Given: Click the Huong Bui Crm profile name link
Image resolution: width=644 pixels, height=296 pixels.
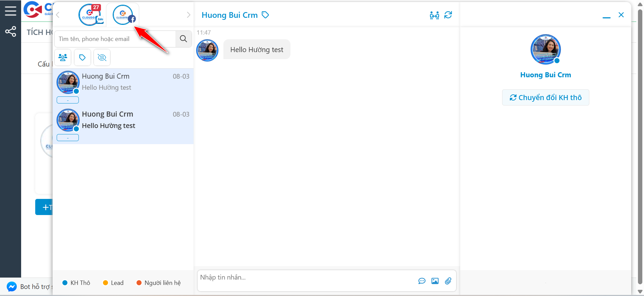Looking at the screenshot, I should pyautogui.click(x=545, y=75).
